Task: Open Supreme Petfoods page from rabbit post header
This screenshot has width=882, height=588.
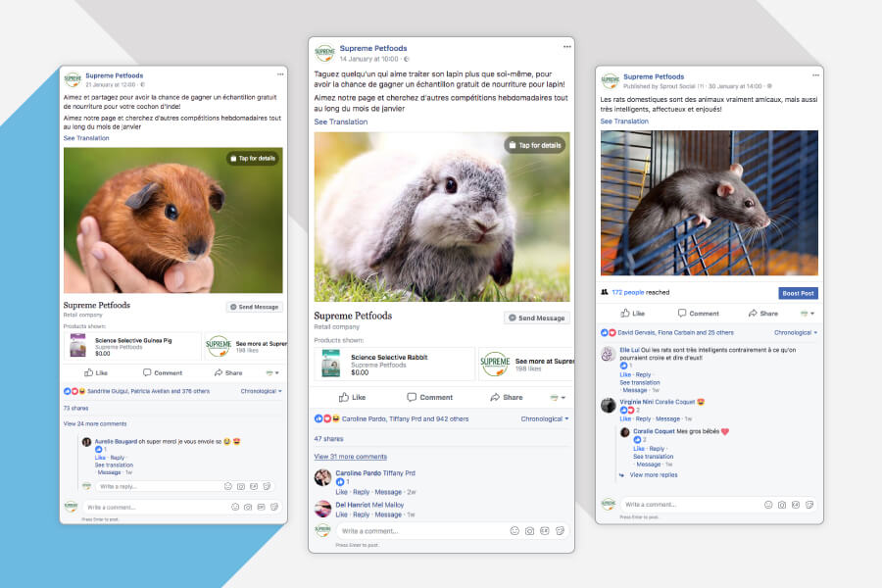Action: point(373,48)
